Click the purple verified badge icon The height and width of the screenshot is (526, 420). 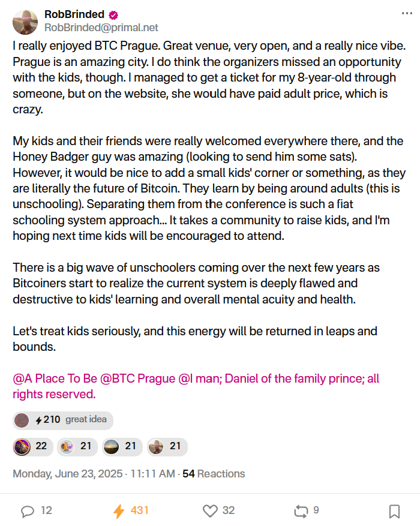(x=113, y=15)
